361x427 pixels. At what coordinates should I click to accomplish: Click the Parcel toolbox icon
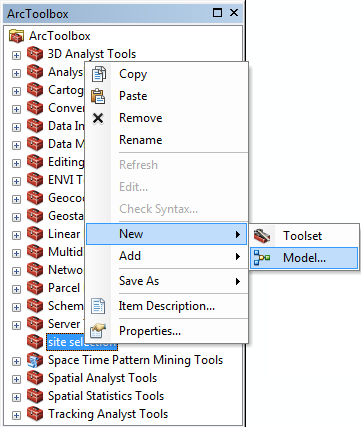35,288
